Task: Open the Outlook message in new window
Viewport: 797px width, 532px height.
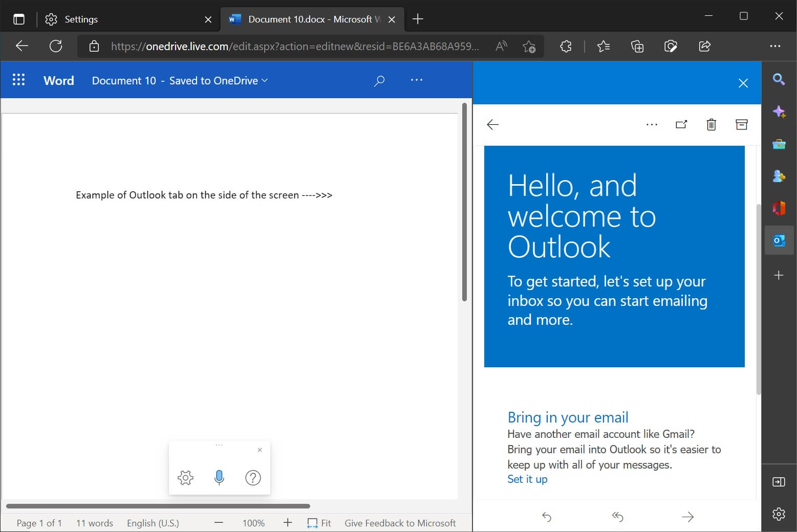Action: click(x=681, y=124)
